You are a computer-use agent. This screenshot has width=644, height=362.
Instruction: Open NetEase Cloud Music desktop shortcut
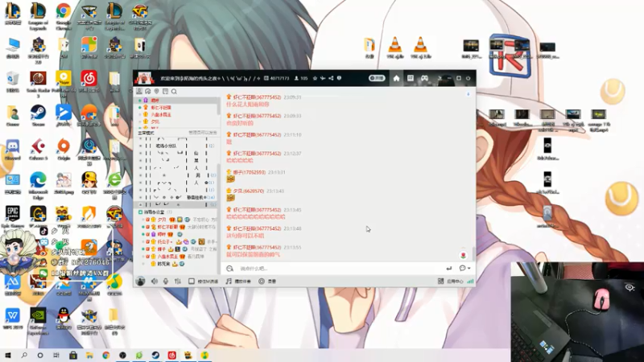click(89, 82)
